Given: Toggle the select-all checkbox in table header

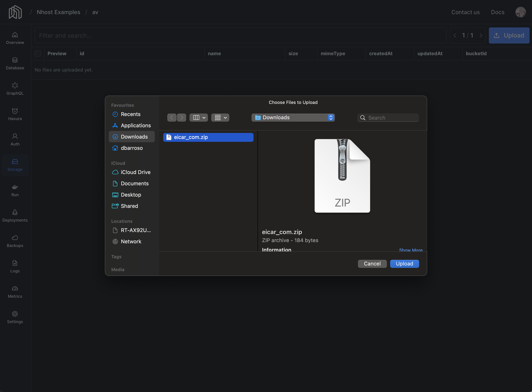Looking at the screenshot, I should [x=38, y=54].
